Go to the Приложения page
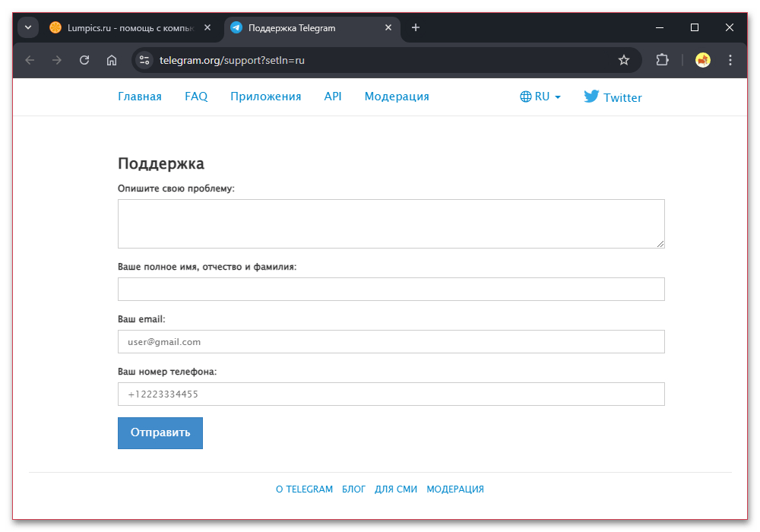The height and width of the screenshot is (532, 760). (265, 97)
